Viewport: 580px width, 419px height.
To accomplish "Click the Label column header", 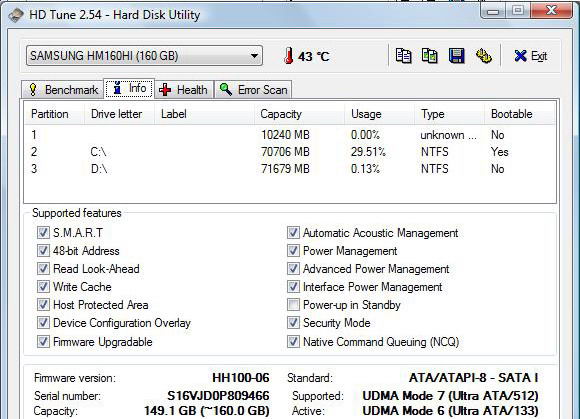I will [204, 114].
